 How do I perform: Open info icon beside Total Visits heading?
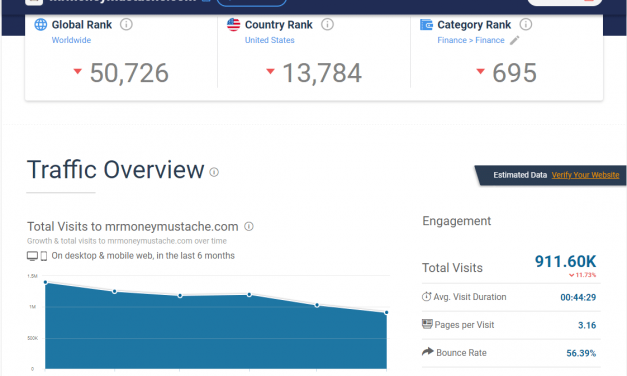[249, 226]
